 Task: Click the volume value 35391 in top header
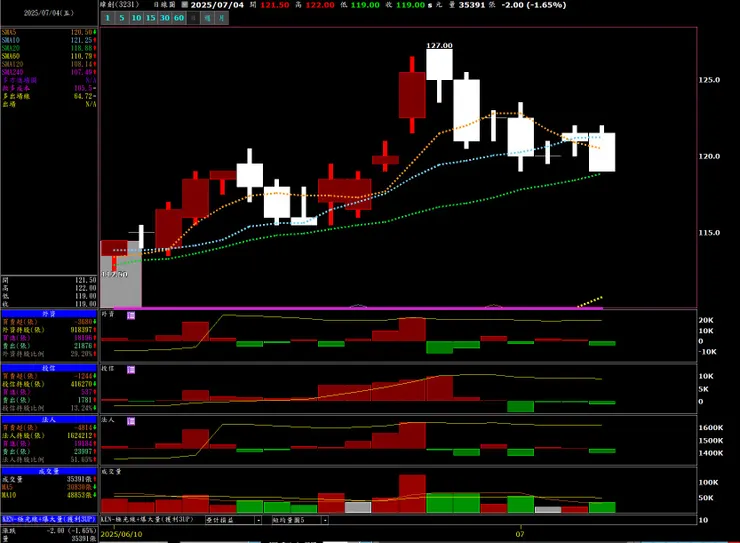pyautogui.click(x=472, y=5)
